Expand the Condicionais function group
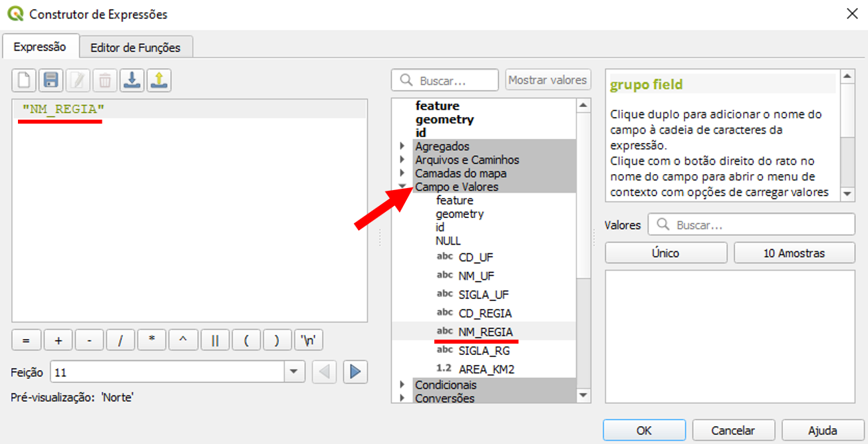 (x=402, y=385)
